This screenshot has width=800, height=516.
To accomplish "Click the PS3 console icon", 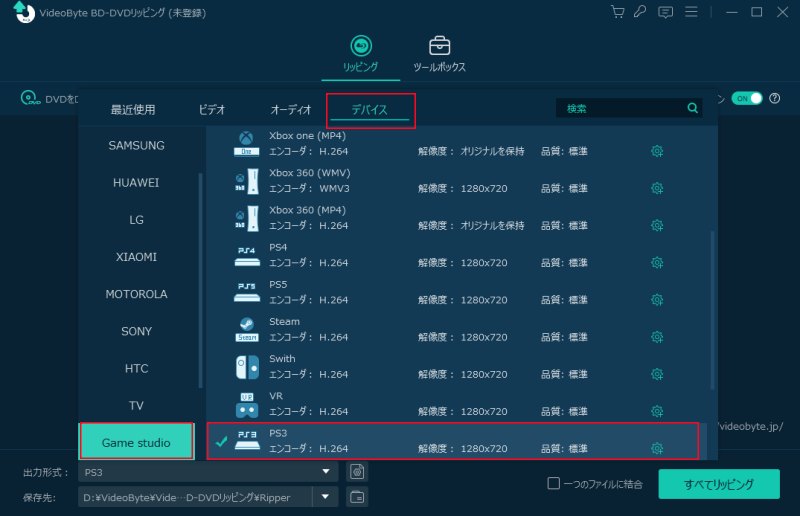I will tap(247, 440).
